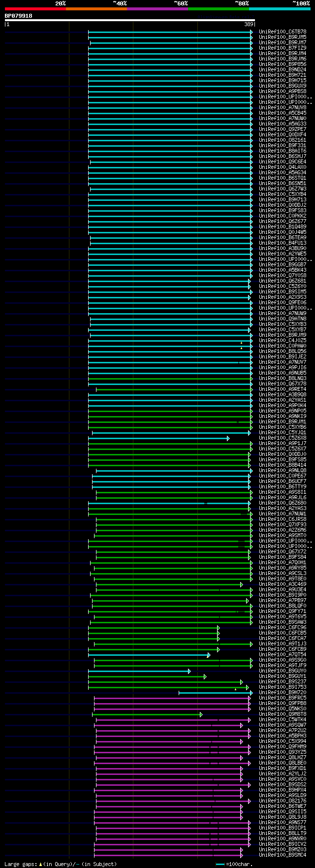315x868 pixels.
Task: Click the cyan ~100% legend segment
Action: pos(280,9)
